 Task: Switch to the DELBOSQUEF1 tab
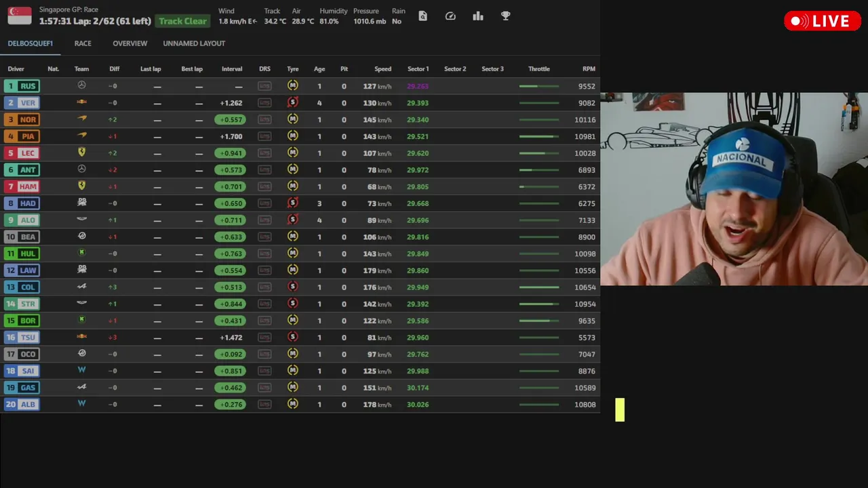click(x=31, y=43)
